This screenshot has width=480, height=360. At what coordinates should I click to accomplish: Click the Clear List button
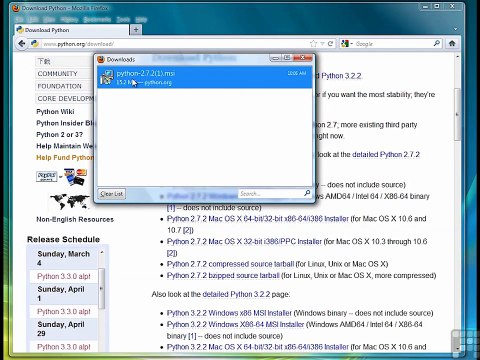coord(112,194)
